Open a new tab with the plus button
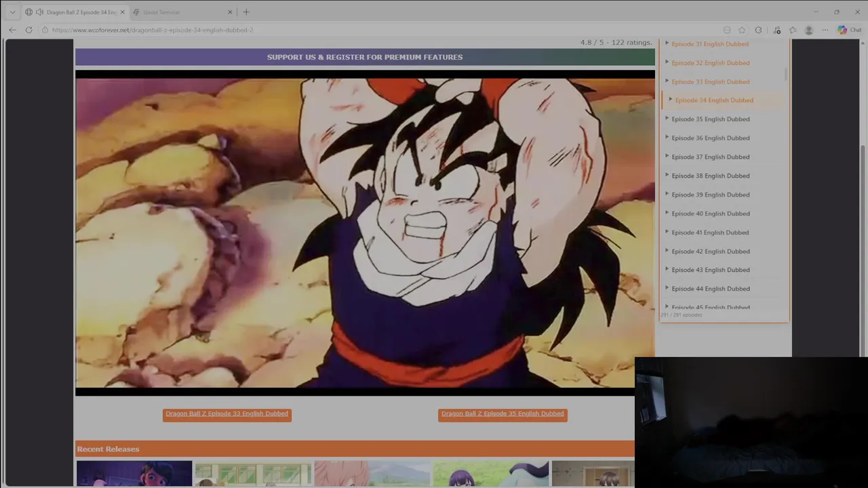Viewport: 868px width, 488px height. point(246,12)
